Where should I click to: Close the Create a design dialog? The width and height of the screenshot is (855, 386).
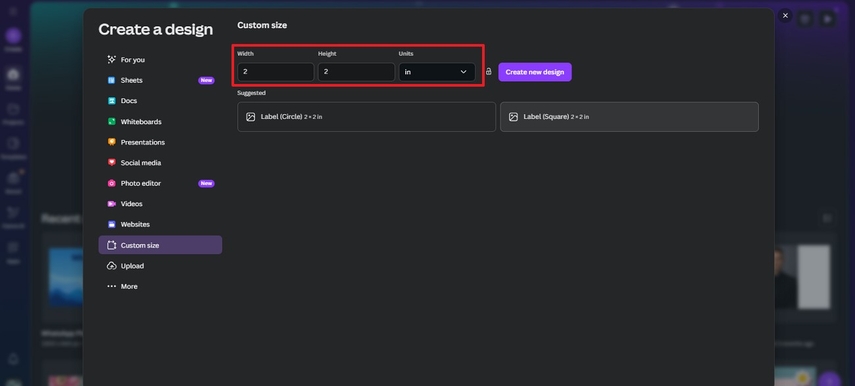tap(785, 16)
